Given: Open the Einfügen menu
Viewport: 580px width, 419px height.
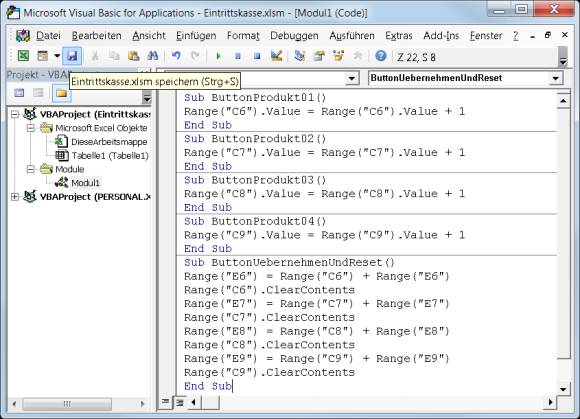Looking at the screenshot, I should [196, 36].
